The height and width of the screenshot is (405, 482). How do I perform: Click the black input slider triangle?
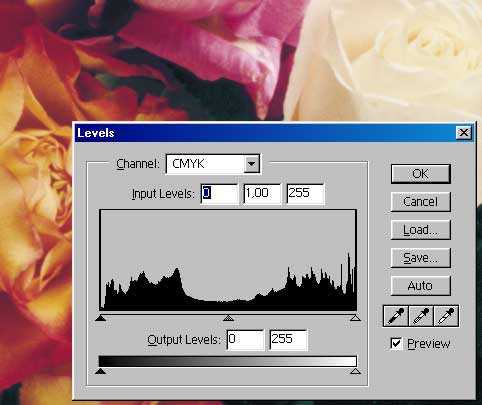pyautogui.click(x=100, y=318)
